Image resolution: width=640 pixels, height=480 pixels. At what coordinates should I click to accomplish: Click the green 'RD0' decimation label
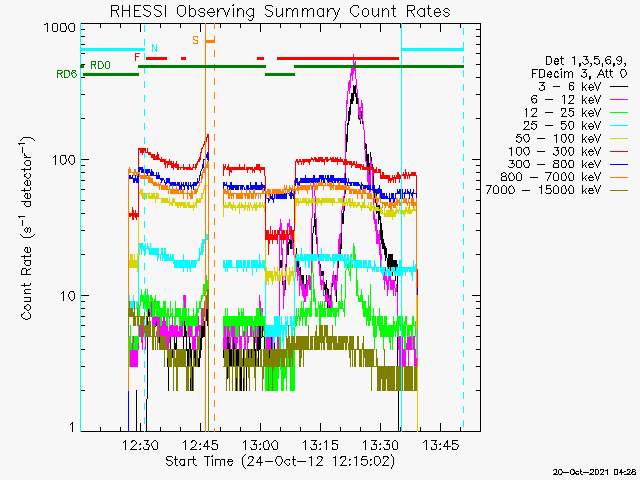click(100, 65)
